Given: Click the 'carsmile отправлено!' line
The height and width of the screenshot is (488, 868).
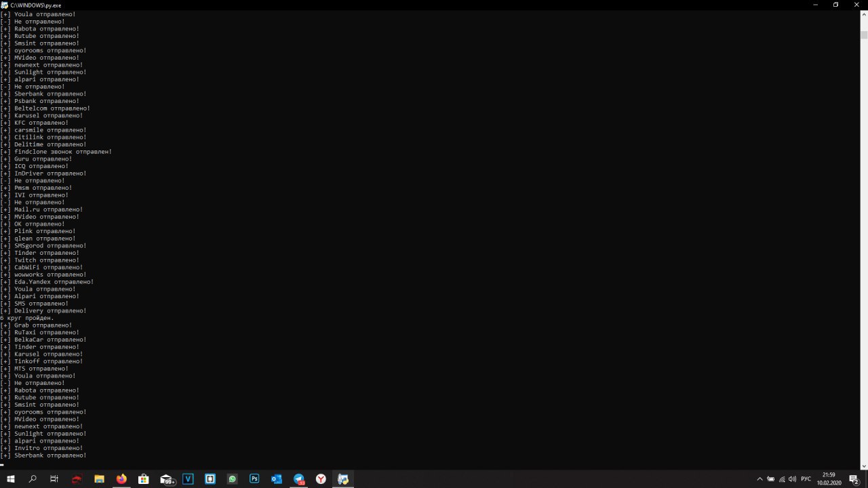Looking at the screenshot, I should (x=43, y=130).
